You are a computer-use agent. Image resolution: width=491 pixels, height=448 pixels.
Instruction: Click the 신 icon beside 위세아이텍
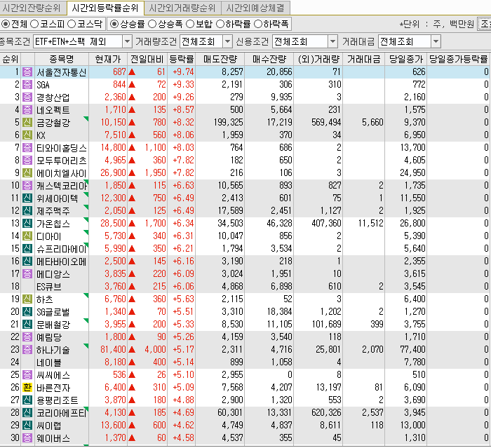pyautogui.click(x=27, y=198)
